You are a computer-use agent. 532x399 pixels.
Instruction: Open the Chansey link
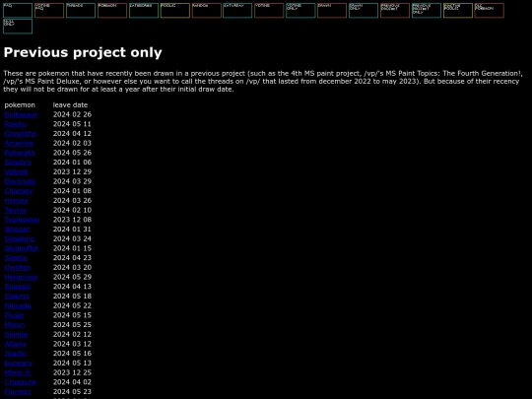click(19, 191)
